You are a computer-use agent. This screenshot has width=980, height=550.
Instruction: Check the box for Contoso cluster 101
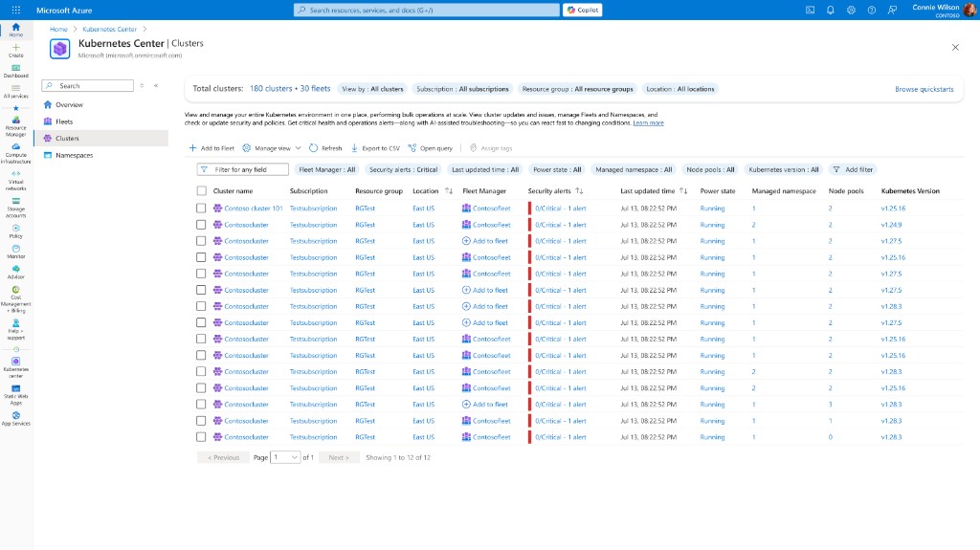[201, 209]
